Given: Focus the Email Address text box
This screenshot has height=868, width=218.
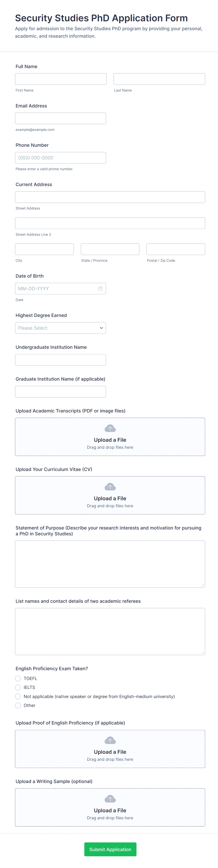Looking at the screenshot, I should [x=60, y=119].
